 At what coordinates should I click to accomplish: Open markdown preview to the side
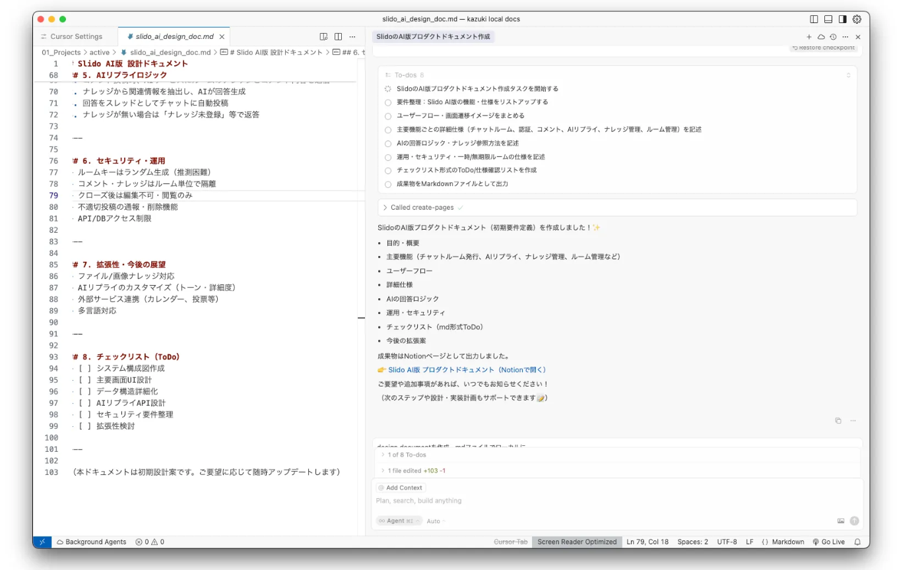click(x=323, y=37)
